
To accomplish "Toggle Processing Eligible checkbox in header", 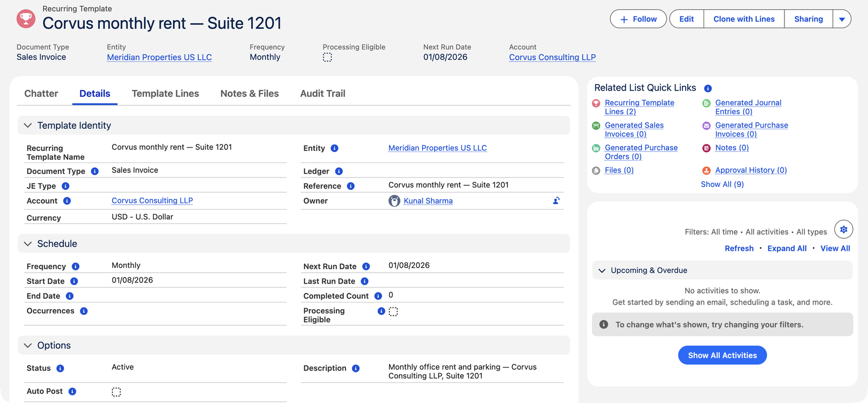I will click(x=327, y=57).
